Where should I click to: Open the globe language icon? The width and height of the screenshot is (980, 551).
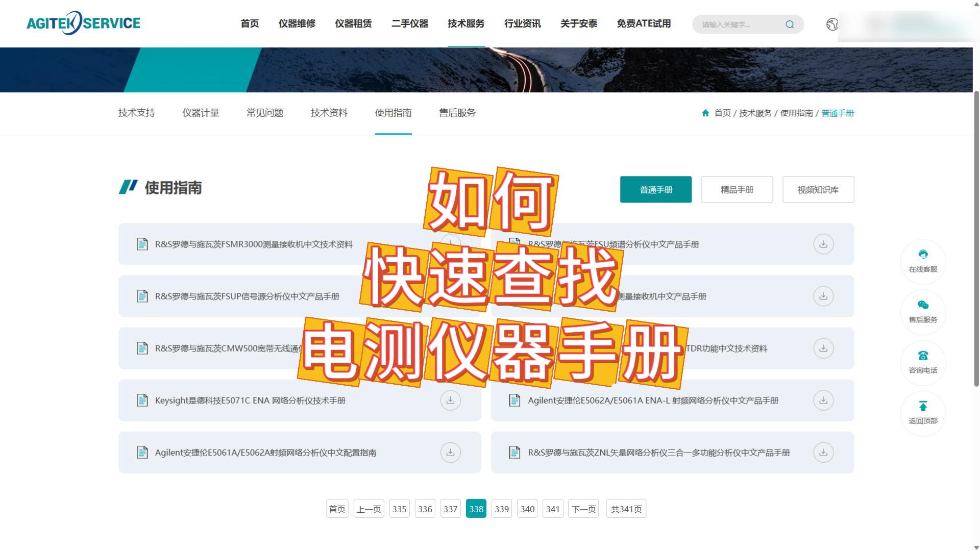(832, 24)
